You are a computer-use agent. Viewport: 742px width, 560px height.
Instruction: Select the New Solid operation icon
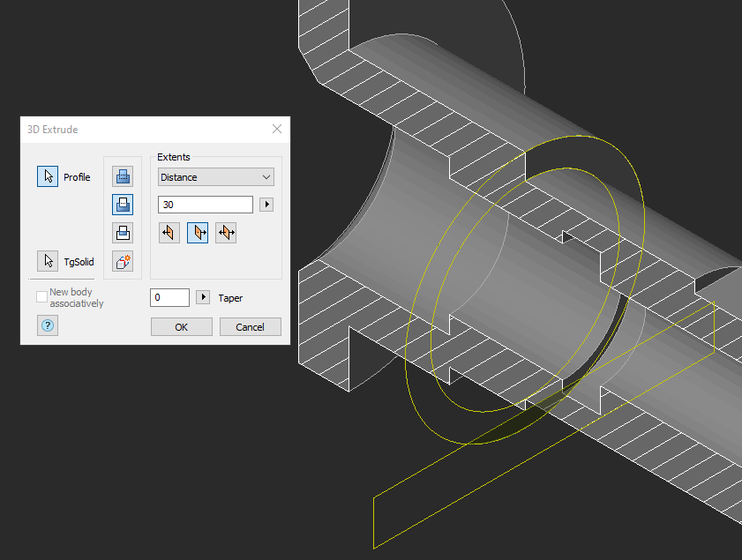(123, 261)
